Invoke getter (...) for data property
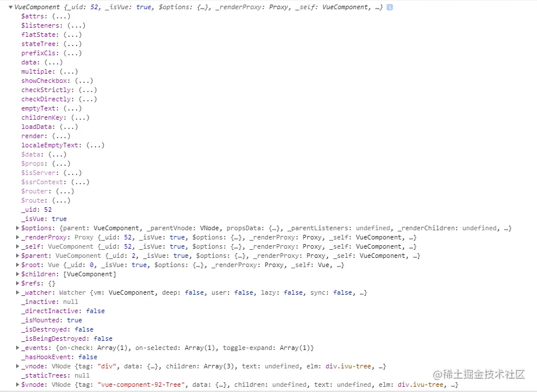 pyautogui.click(x=54, y=62)
